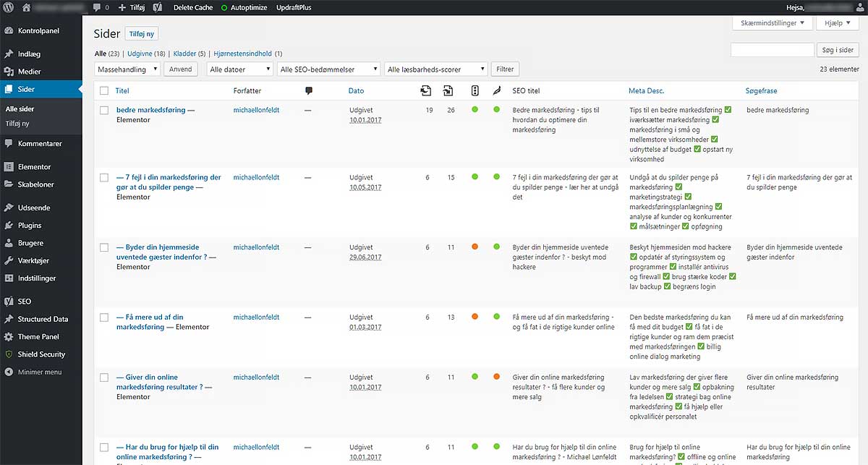Click the page search input field
The width and height of the screenshot is (868, 465).
click(x=773, y=50)
